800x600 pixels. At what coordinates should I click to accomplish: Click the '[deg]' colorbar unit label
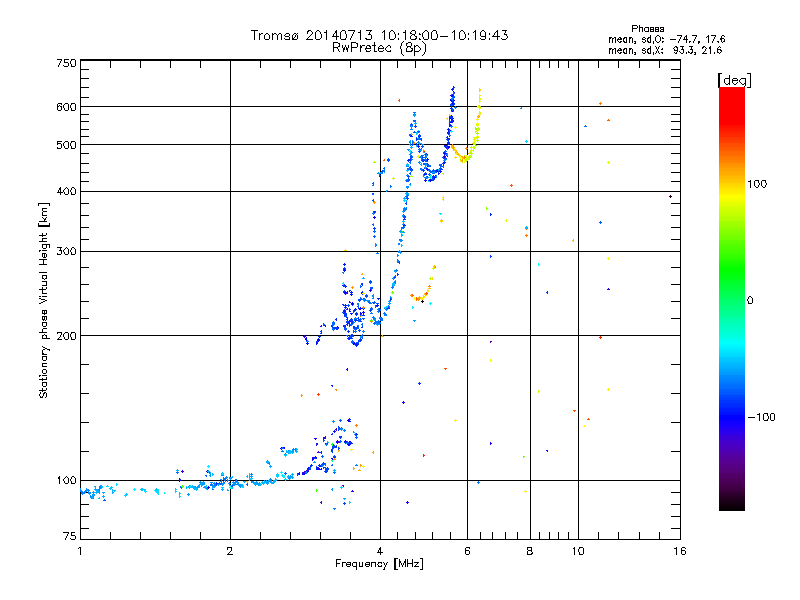(x=734, y=80)
